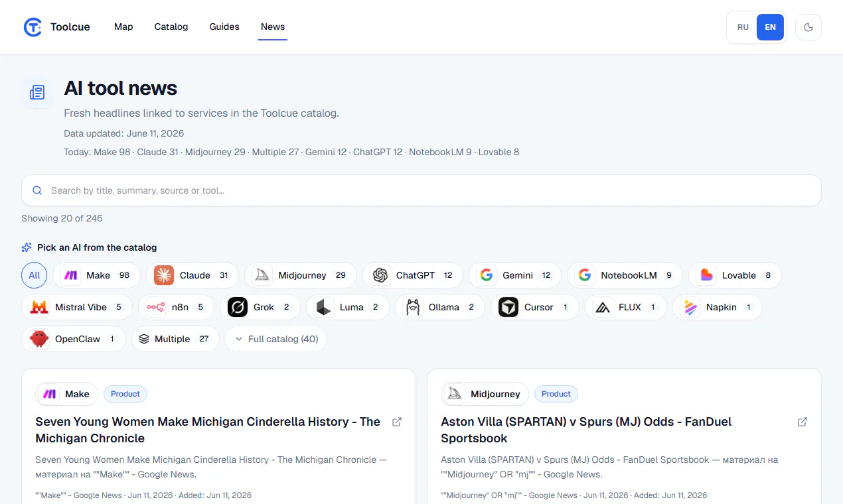Image resolution: width=843 pixels, height=504 pixels.
Task: Focus the news search field
Action: pyautogui.click(x=421, y=190)
